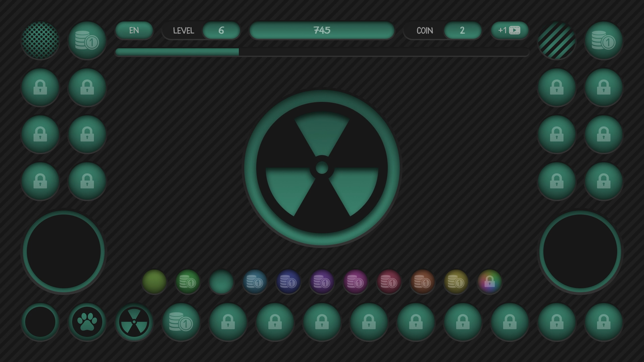Click locked slot directly under the striped pattern
Image resolution: width=644 pixels, height=362 pixels.
557,87
